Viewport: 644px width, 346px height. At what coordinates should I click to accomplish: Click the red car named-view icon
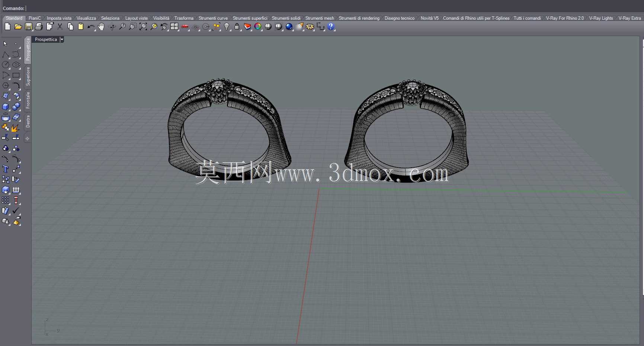(x=185, y=26)
